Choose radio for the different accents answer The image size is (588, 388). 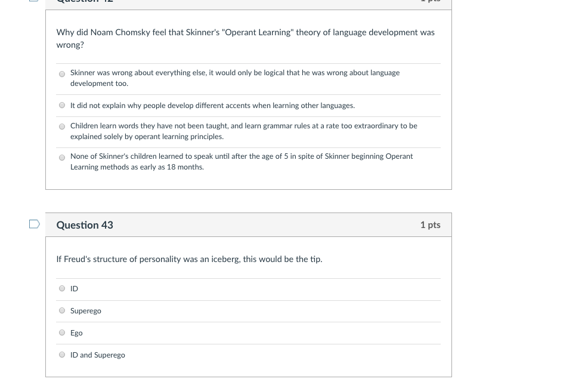click(x=62, y=106)
